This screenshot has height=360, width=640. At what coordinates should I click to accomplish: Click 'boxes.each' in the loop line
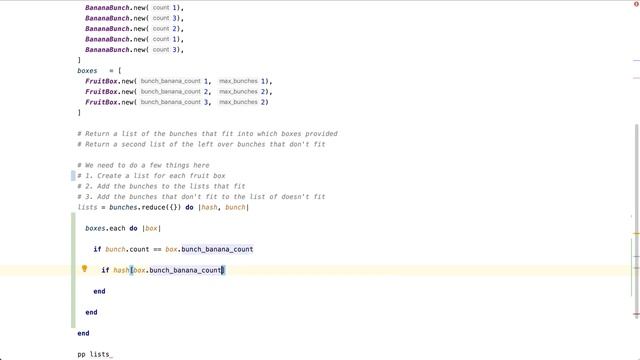tap(105, 228)
